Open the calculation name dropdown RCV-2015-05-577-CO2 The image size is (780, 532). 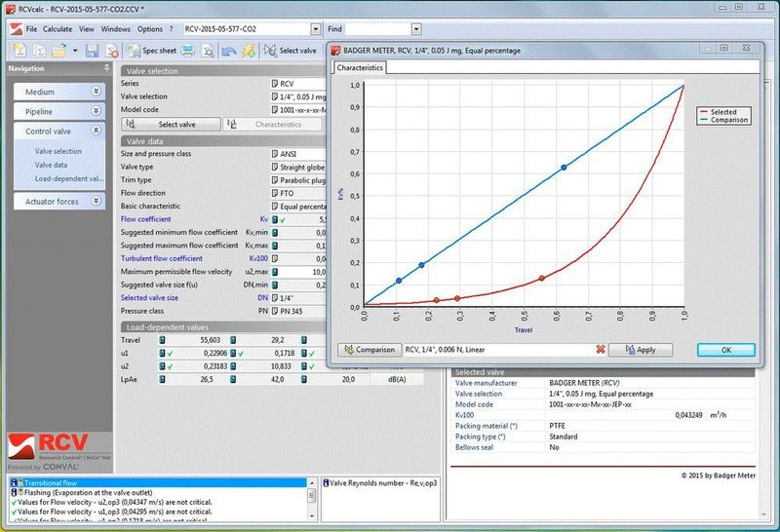[315, 29]
